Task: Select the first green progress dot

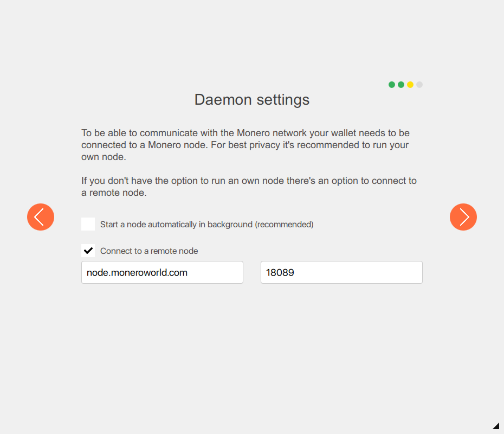Action: coord(391,85)
